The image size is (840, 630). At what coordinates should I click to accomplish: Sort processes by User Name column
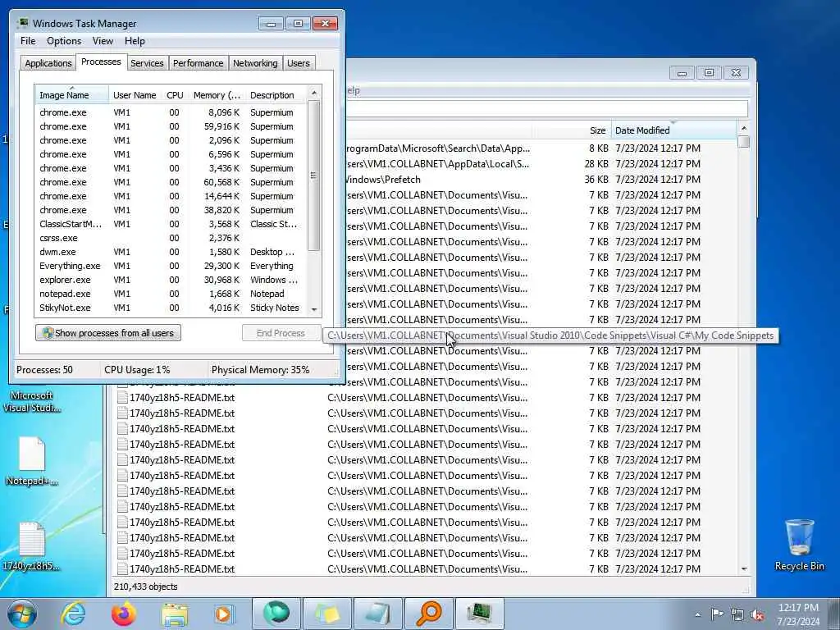click(x=135, y=95)
